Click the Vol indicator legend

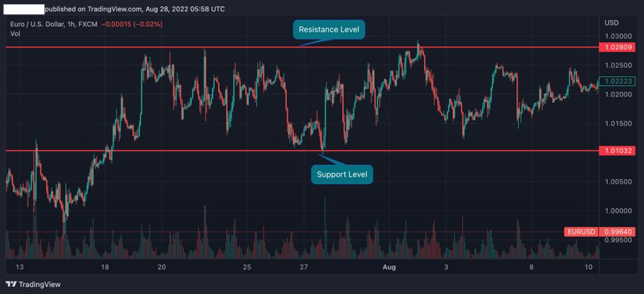(x=15, y=34)
